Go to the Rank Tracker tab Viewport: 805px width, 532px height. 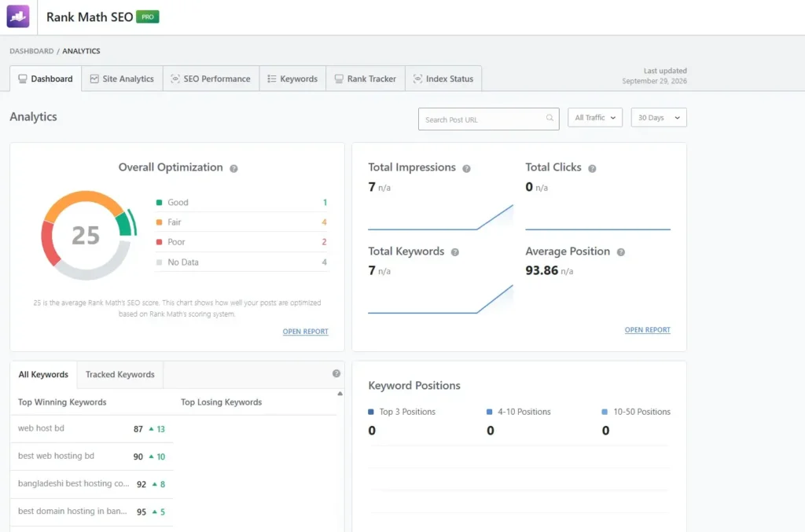(x=366, y=79)
